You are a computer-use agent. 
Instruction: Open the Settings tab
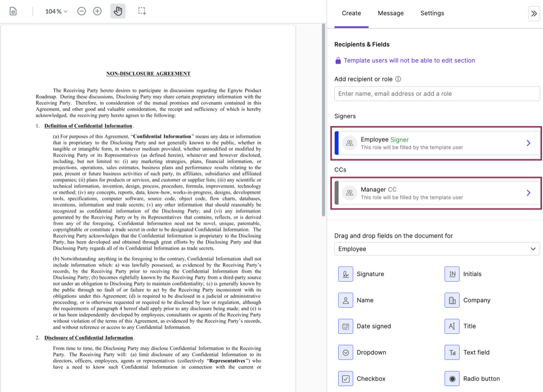point(432,13)
